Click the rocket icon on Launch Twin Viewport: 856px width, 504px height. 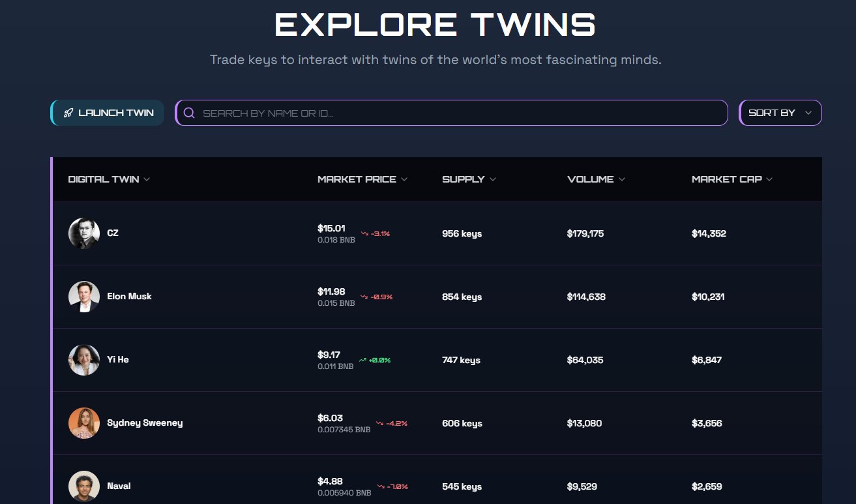click(68, 113)
